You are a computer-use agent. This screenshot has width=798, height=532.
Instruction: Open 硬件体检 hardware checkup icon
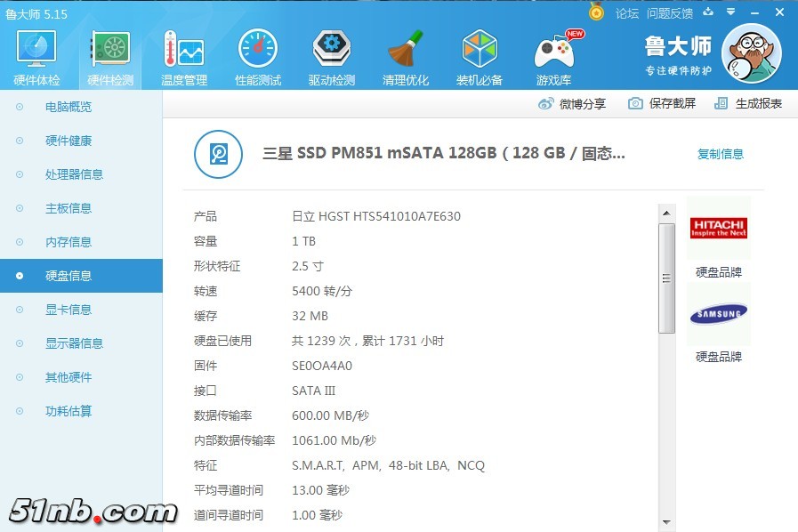click(36, 58)
